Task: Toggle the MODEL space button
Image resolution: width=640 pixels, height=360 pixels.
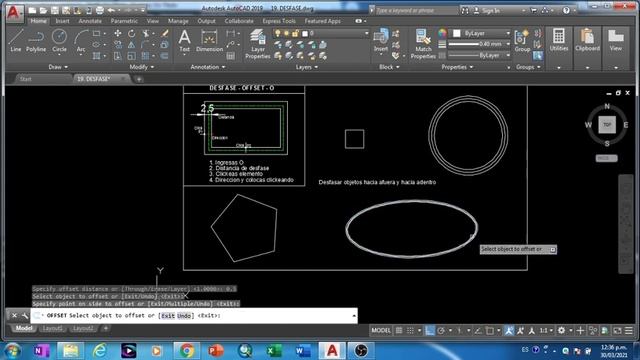Action: point(381,331)
